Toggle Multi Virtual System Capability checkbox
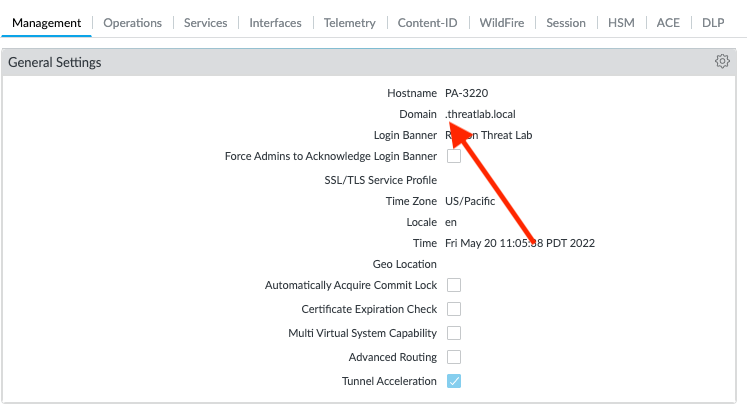 (x=454, y=333)
